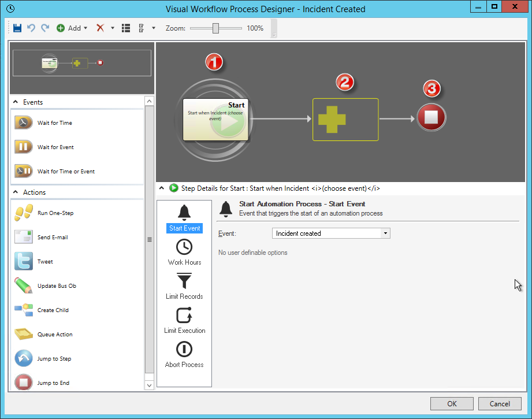Select the Wait for Time event icon

24,123
